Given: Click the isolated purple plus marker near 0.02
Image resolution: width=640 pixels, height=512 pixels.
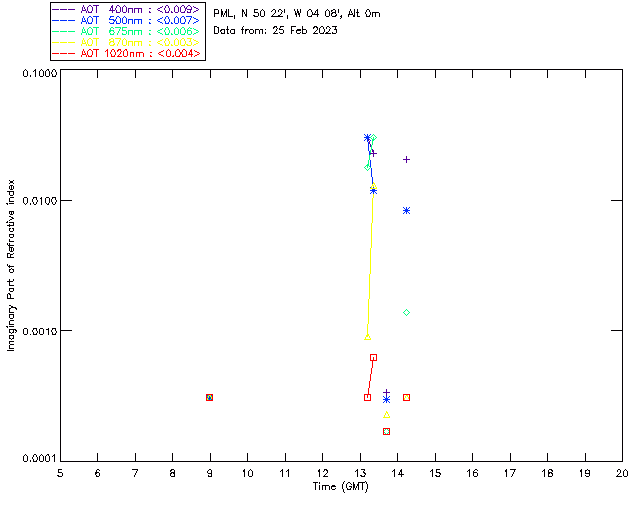Looking at the screenshot, I should pos(406,159).
